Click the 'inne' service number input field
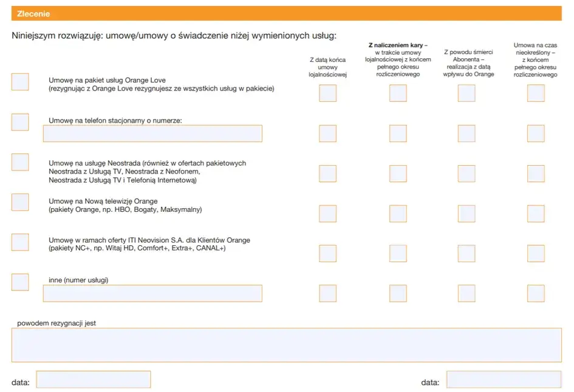 152,294
